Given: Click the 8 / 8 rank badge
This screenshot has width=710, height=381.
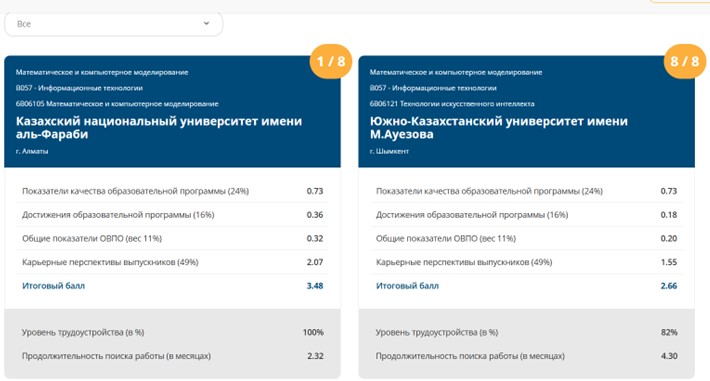Looking at the screenshot, I should [x=685, y=61].
